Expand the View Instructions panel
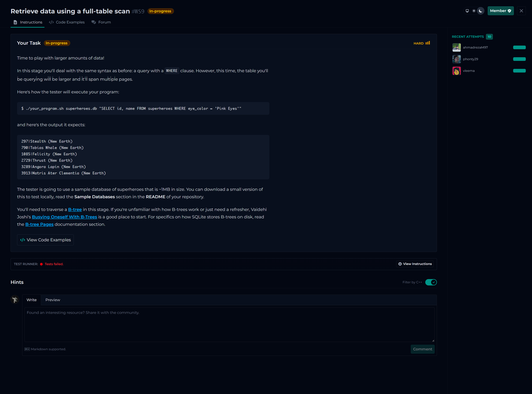This screenshot has height=394, width=532. point(415,264)
